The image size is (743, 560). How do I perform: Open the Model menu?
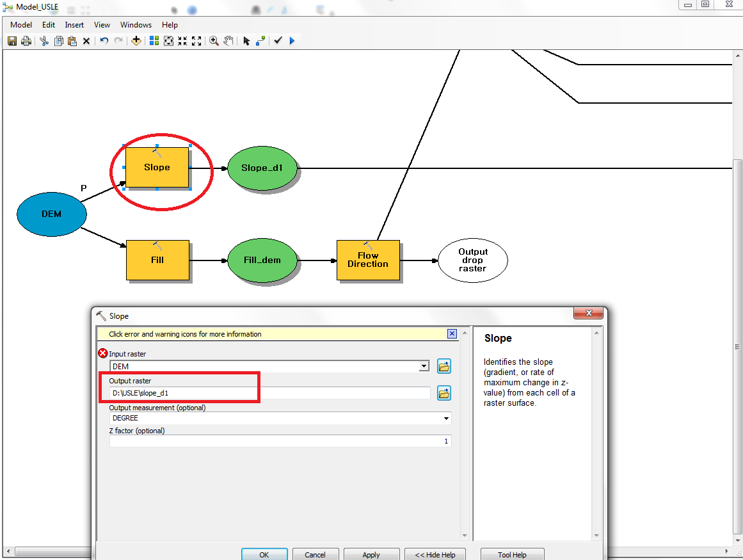pos(21,25)
